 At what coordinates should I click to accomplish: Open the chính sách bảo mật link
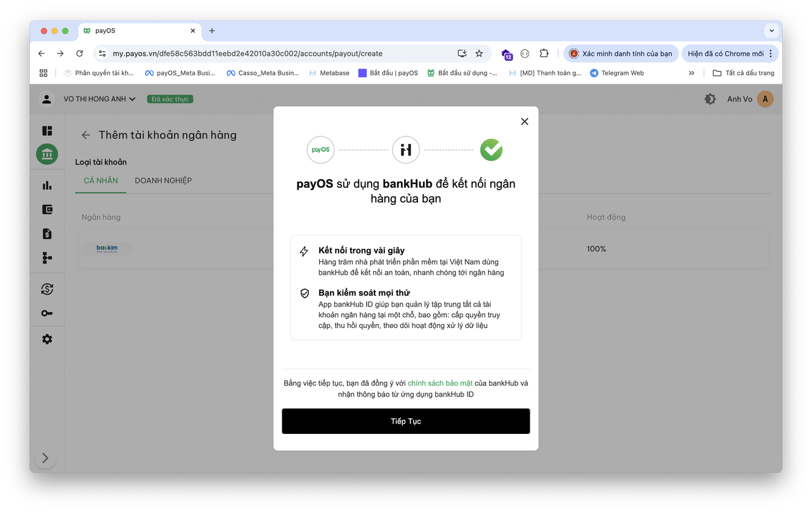(440, 383)
